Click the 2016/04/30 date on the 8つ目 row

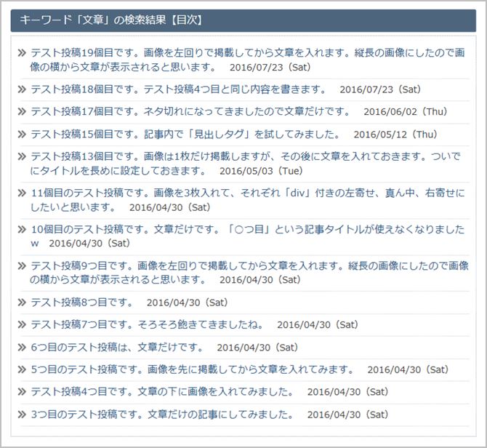coord(188,303)
